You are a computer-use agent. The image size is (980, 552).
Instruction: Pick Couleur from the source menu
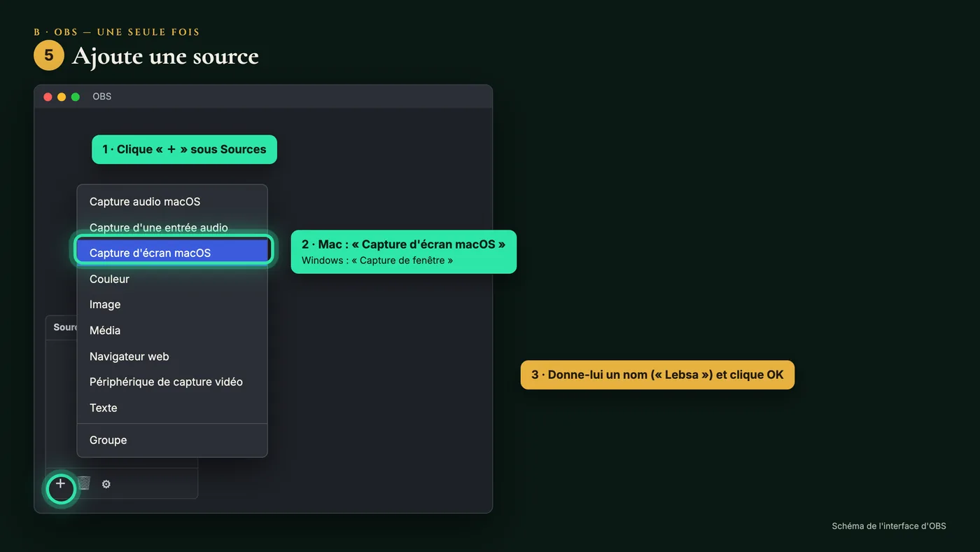coord(172,279)
